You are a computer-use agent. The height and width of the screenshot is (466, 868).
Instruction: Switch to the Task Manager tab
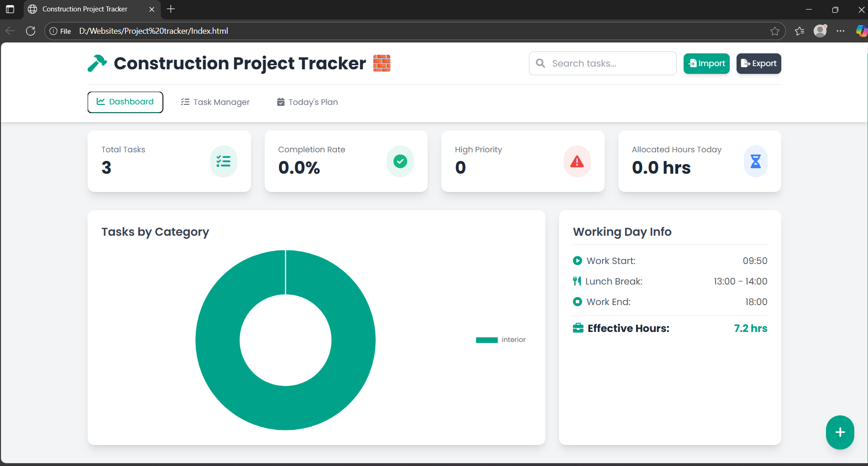215,102
